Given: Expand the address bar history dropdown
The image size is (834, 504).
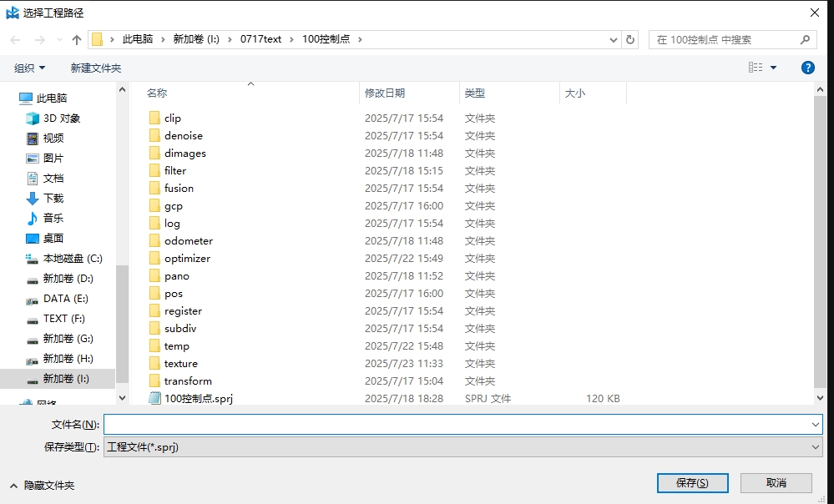Looking at the screenshot, I should tap(614, 39).
